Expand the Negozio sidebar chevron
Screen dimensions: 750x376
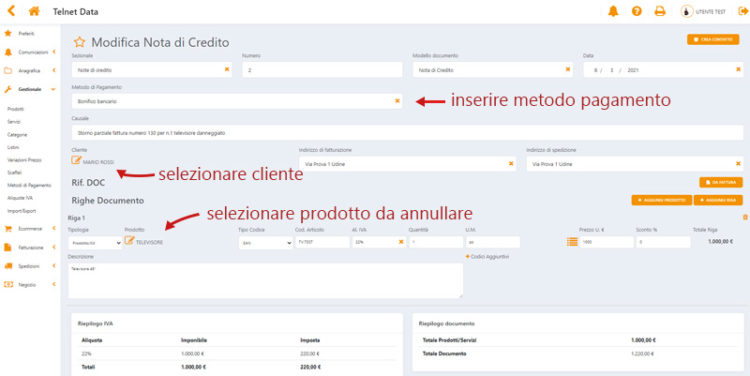(54, 285)
